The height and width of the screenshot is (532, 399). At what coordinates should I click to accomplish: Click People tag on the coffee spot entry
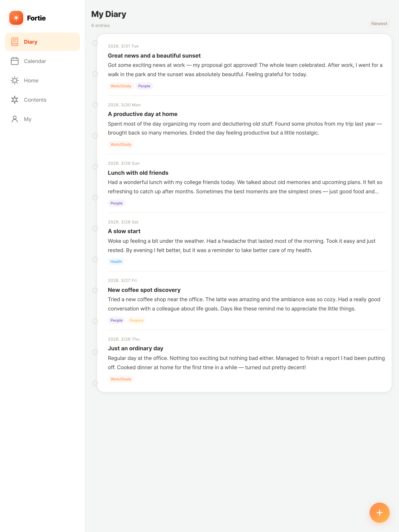click(x=116, y=320)
